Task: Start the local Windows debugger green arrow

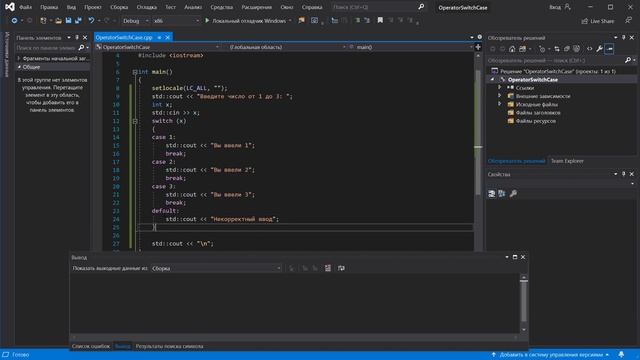Action: pyautogui.click(x=207, y=20)
